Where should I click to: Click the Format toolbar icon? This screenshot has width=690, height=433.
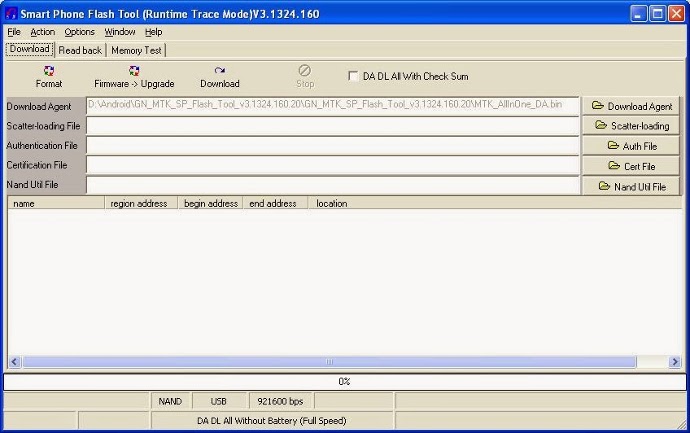pyautogui.click(x=49, y=76)
